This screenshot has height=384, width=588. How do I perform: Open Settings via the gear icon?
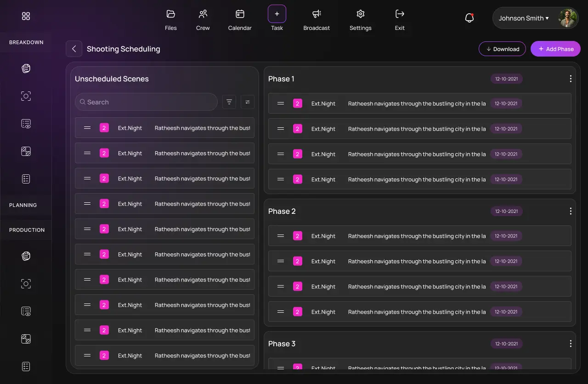[x=360, y=18]
